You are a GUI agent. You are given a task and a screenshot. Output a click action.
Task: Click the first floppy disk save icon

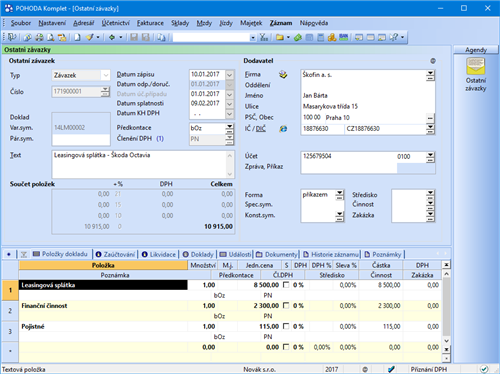134,37
